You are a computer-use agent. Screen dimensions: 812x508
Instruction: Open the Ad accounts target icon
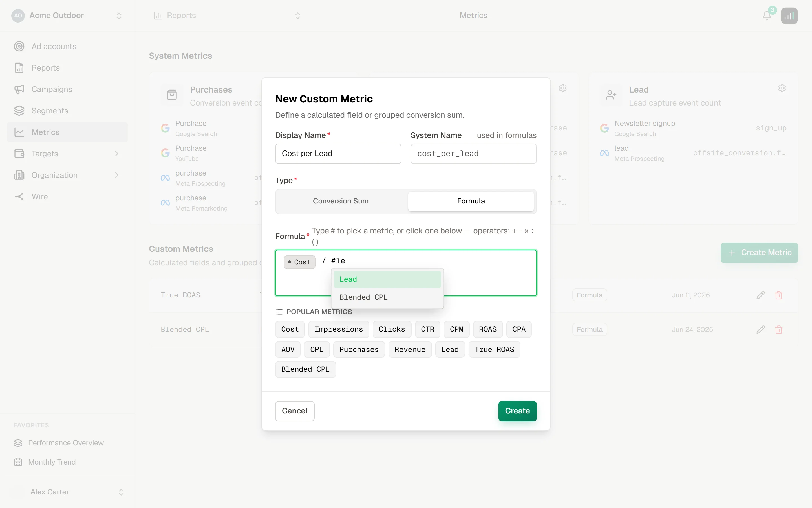pyautogui.click(x=19, y=46)
